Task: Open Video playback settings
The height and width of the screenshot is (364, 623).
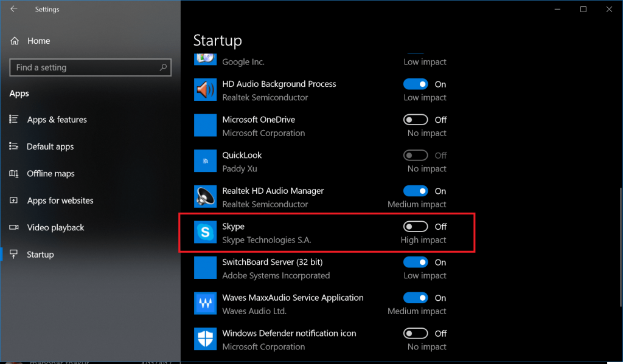Action: tap(91, 227)
